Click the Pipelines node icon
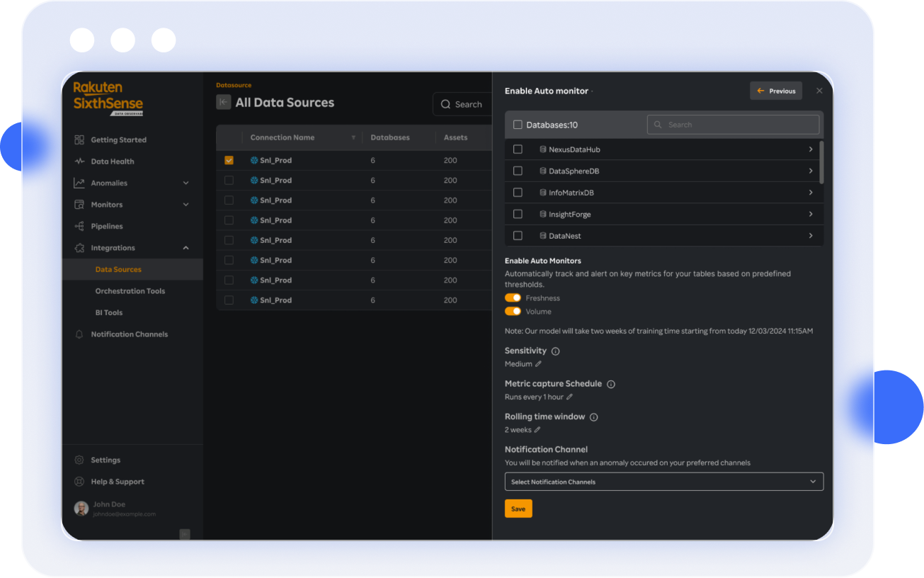 (x=79, y=226)
